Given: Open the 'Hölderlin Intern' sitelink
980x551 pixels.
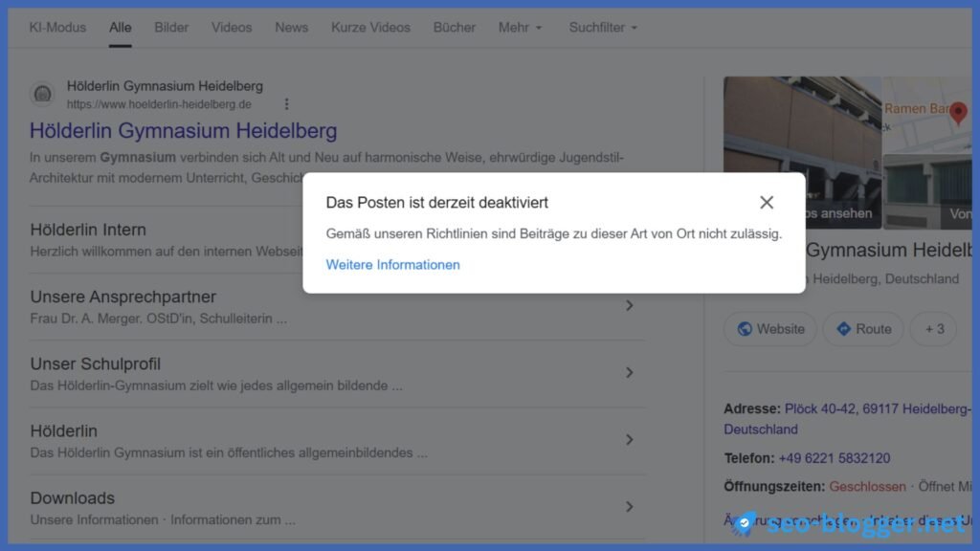Looking at the screenshot, I should coord(88,230).
